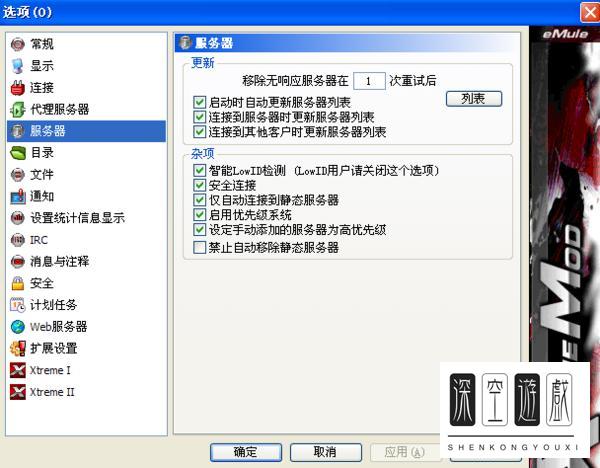The height and width of the screenshot is (468, 600).
Task: Click the 列表 button
Action: pos(474,99)
